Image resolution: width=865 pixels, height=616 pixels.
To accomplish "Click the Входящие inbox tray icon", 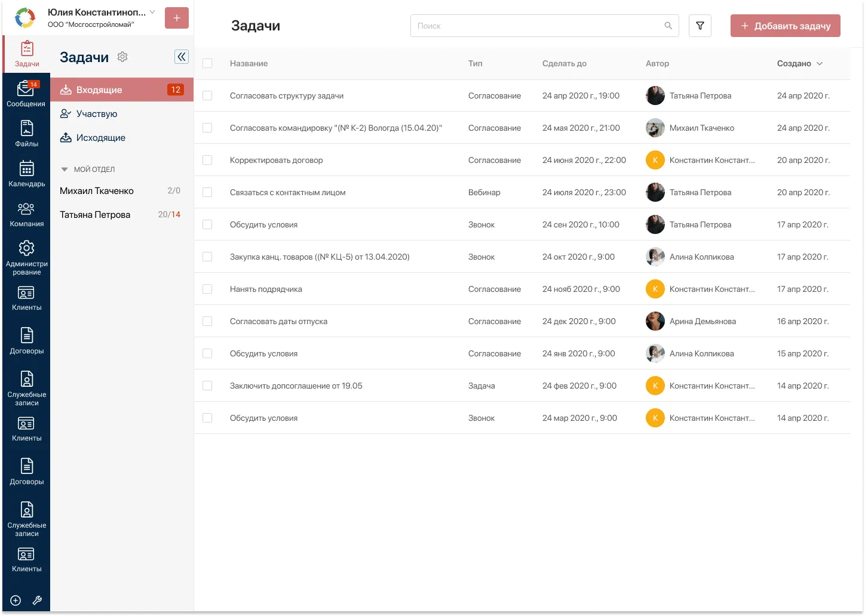I will click(66, 90).
